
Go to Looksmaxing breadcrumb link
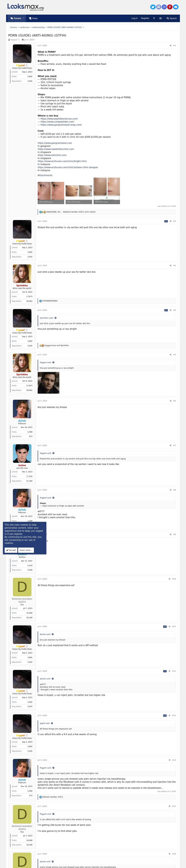(39, 27)
